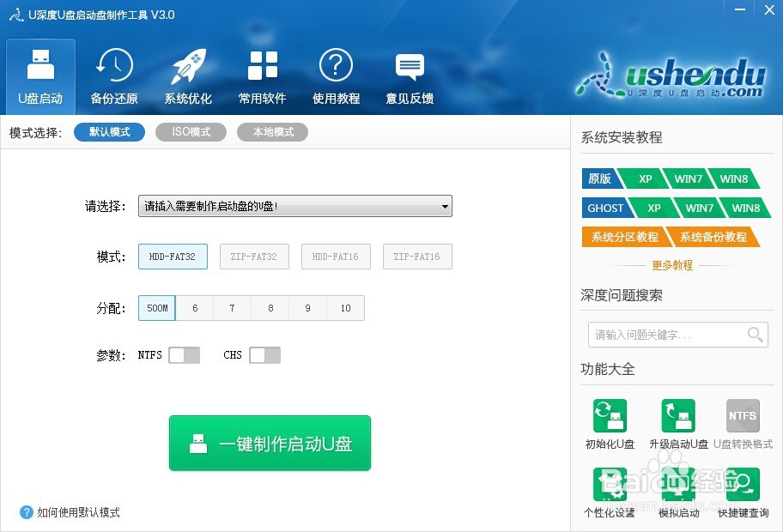Select the ZIP-FAT32 mode option
783x532 pixels.
(x=254, y=257)
